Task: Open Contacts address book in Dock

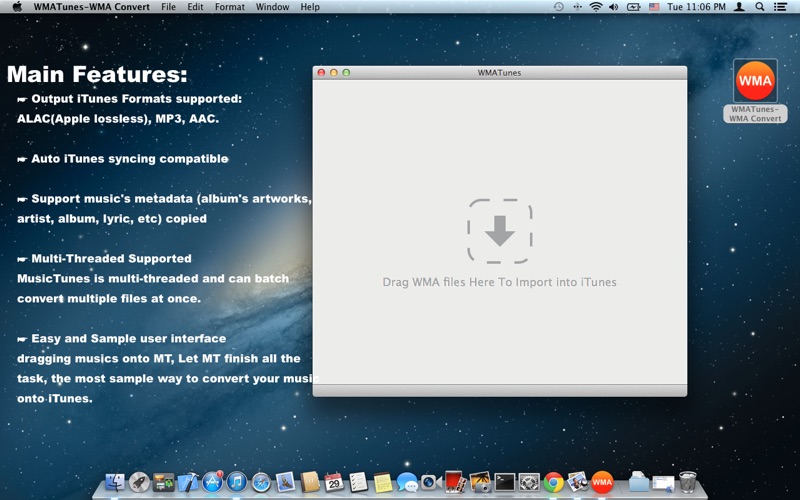Action: (x=310, y=482)
